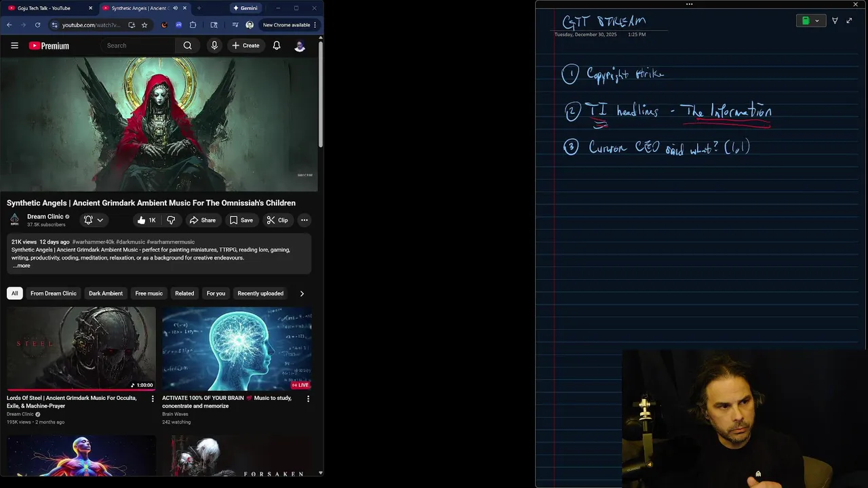The width and height of the screenshot is (868, 488).
Task: Filter by For you chip
Action: pos(216,293)
